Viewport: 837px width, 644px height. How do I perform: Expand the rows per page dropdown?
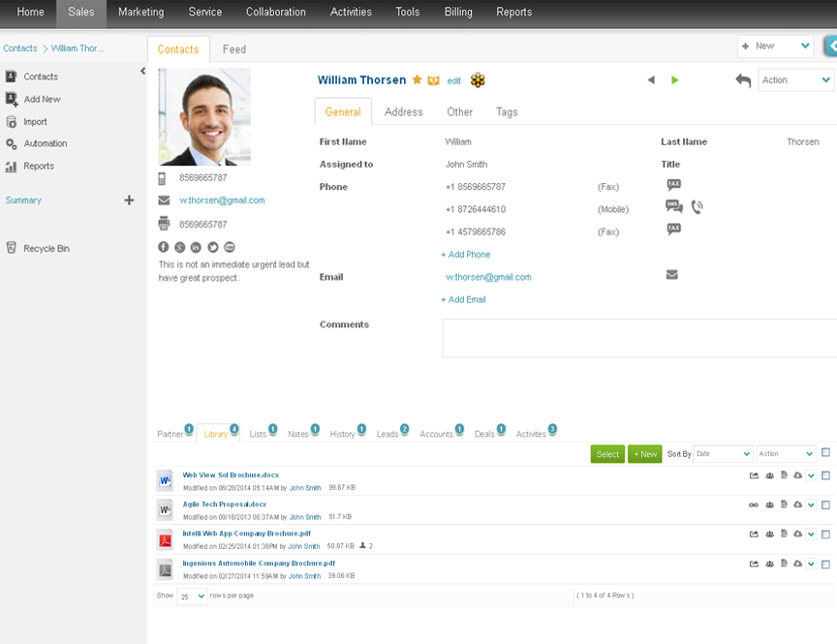tap(192, 596)
